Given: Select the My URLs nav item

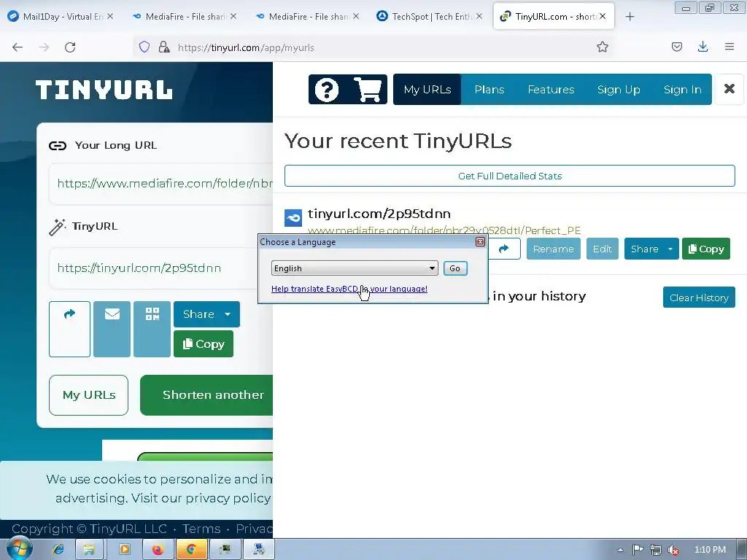Looking at the screenshot, I should (x=427, y=90).
